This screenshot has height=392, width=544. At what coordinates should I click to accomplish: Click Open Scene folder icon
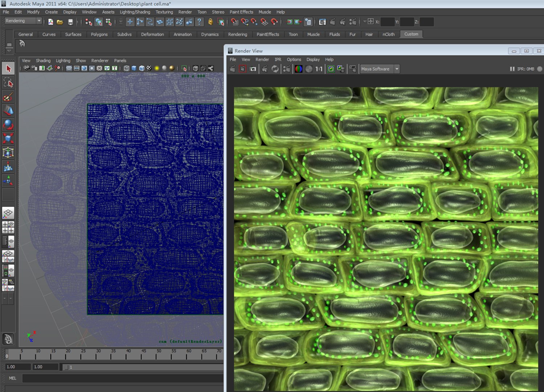tap(60, 22)
